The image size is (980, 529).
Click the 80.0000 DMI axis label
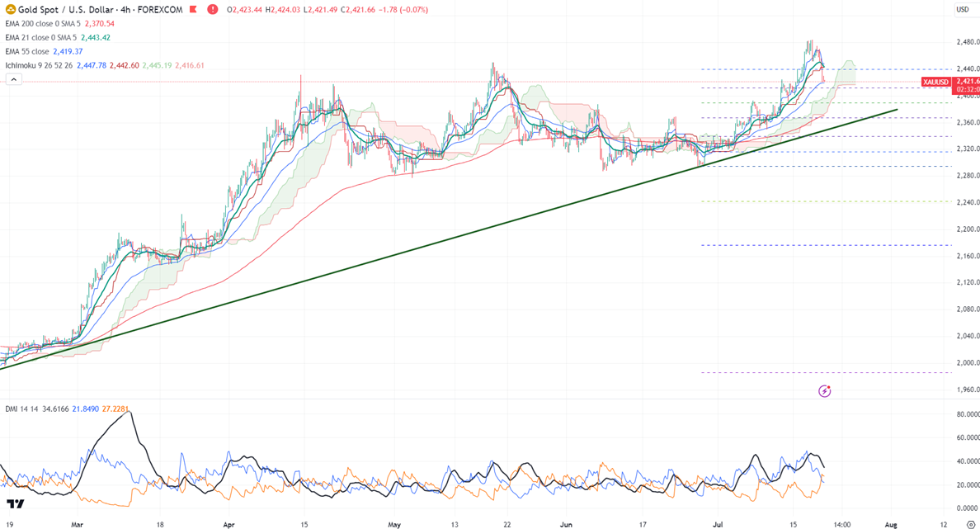(968, 414)
